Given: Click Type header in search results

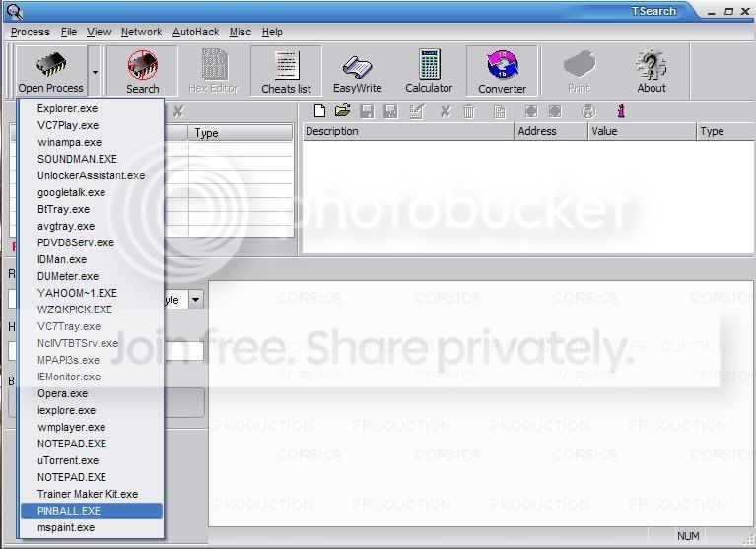Looking at the screenshot, I should point(241,133).
